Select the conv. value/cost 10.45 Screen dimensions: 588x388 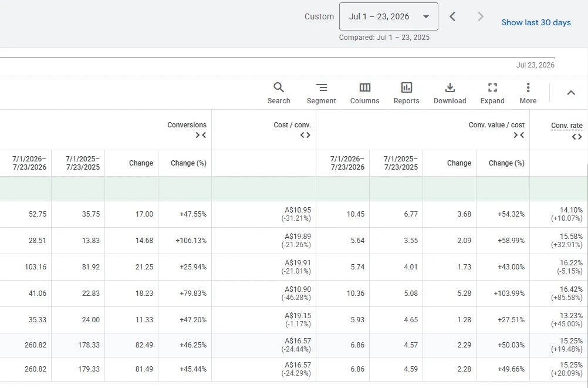click(x=356, y=214)
